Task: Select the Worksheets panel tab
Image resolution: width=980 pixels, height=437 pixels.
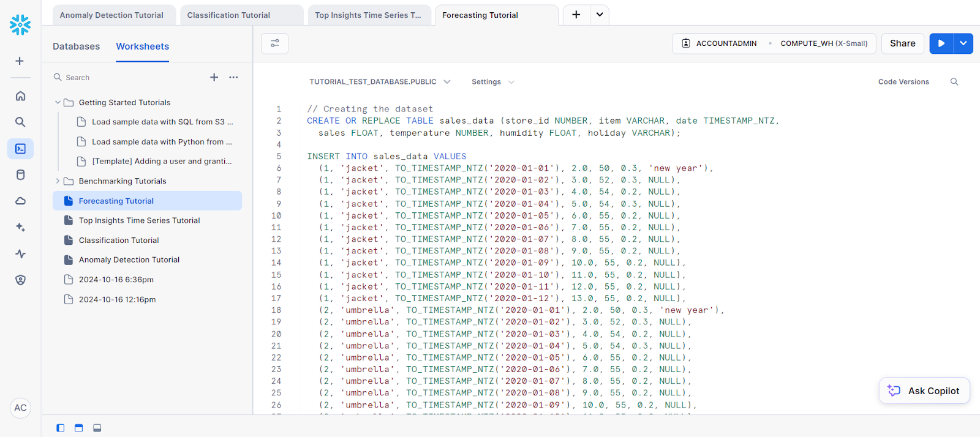Action: pos(143,47)
